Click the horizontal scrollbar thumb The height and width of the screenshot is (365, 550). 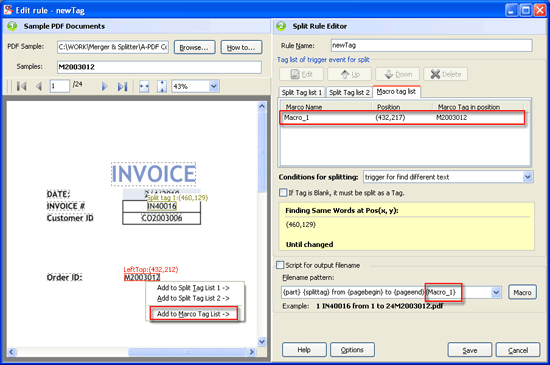[x=187, y=352]
